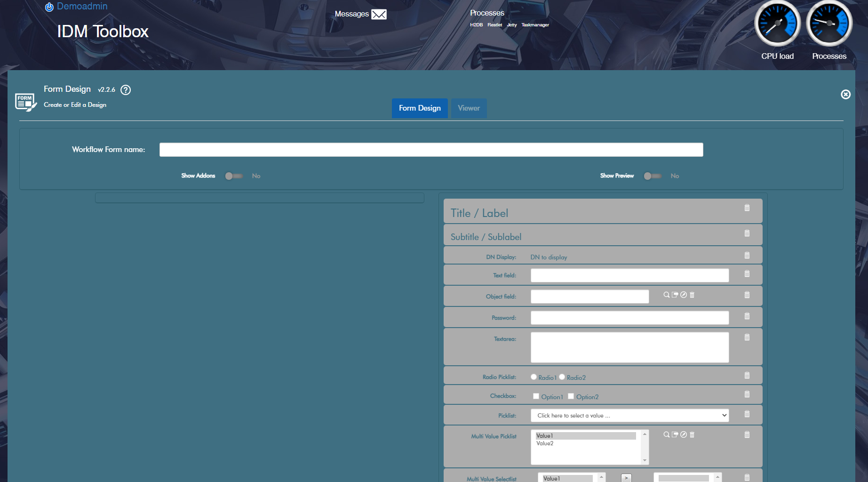Click the help question mark icon

point(126,90)
